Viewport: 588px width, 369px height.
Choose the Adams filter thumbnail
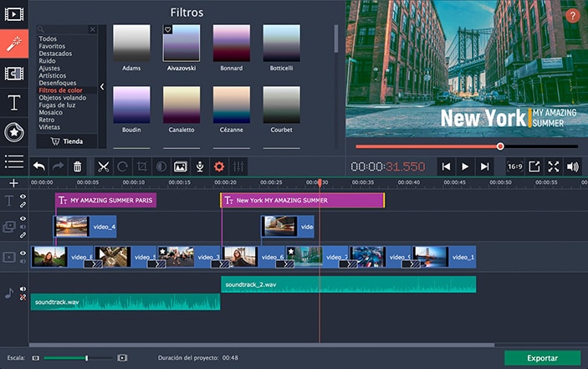131,44
